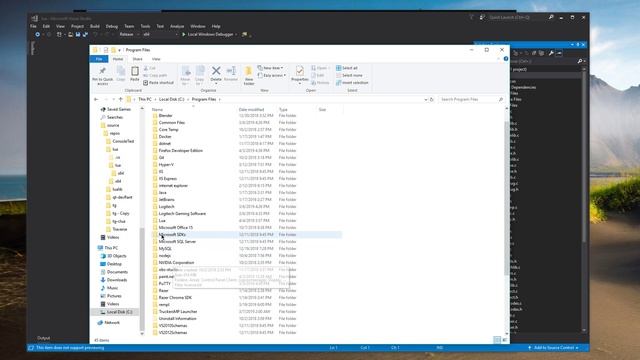Select the Razer Chroma SDK folder

click(175, 298)
